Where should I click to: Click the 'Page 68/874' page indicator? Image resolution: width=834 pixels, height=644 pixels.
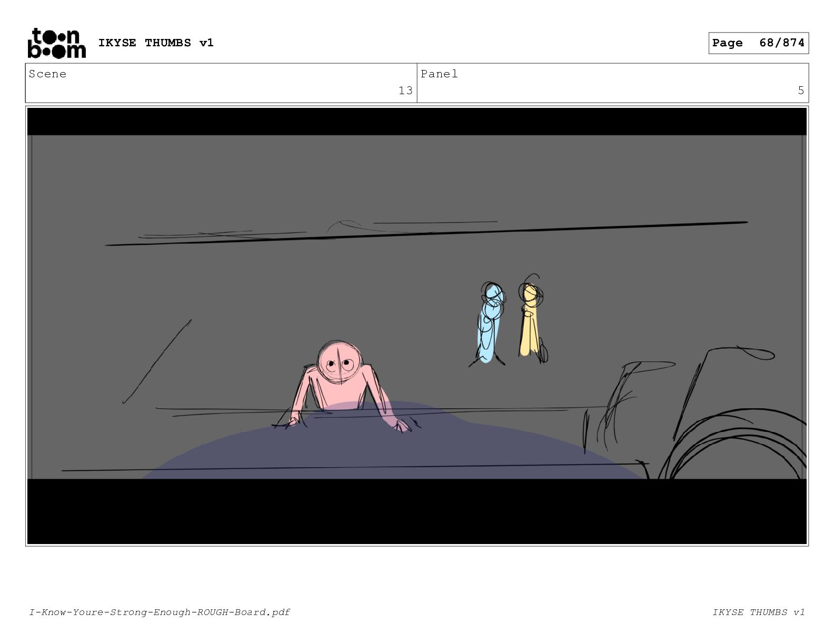[x=758, y=43]
